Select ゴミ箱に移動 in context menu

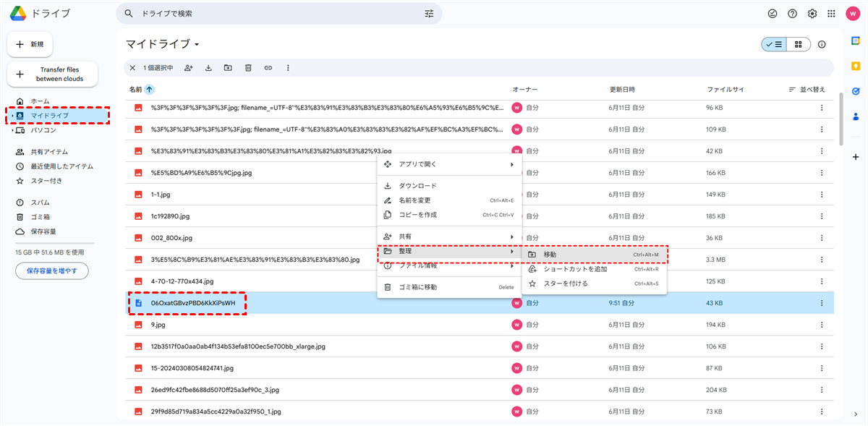(449, 287)
